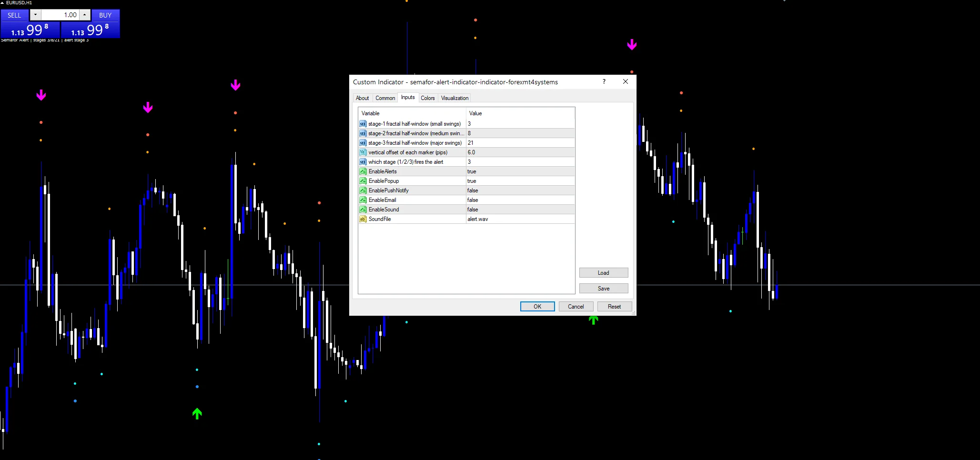Click the vertical offset variable type icon
980x460 pixels.
(x=363, y=152)
